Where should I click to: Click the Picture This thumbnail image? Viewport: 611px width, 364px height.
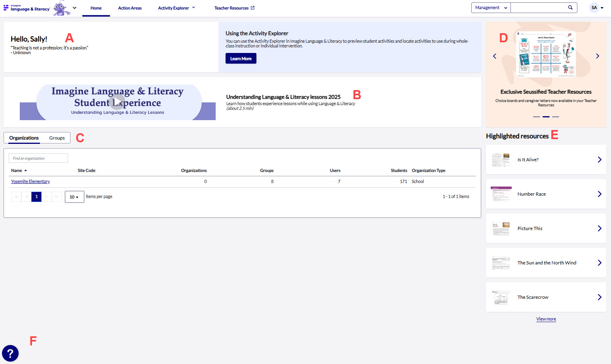501,228
